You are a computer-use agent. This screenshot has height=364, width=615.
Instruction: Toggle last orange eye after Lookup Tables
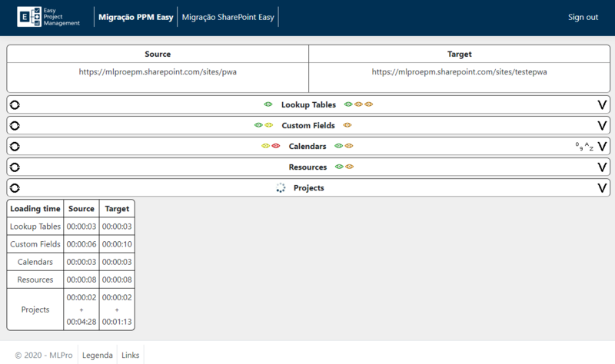tap(369, 104)
